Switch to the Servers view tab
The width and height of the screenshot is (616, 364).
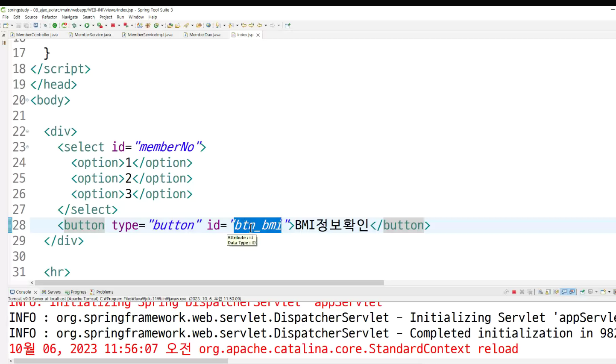(x=51, y=292)
